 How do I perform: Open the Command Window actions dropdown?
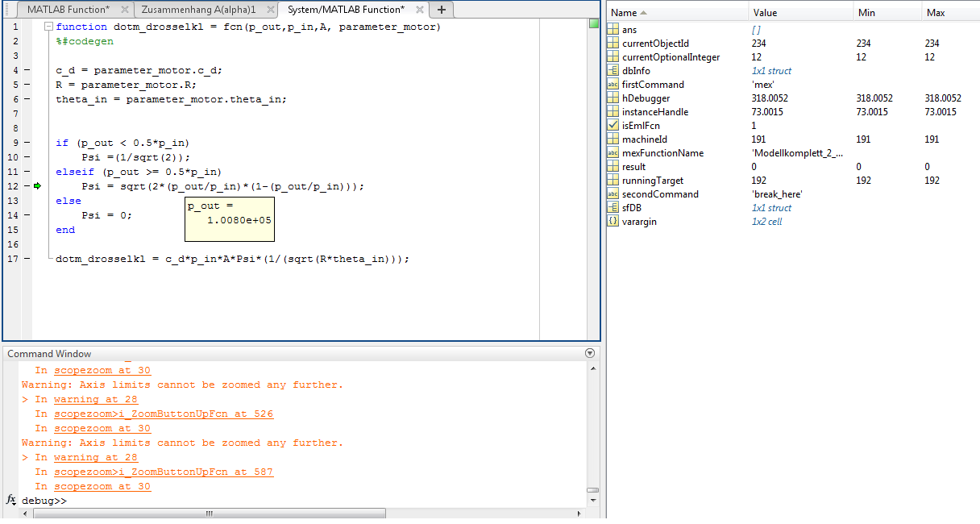point(590,353)
